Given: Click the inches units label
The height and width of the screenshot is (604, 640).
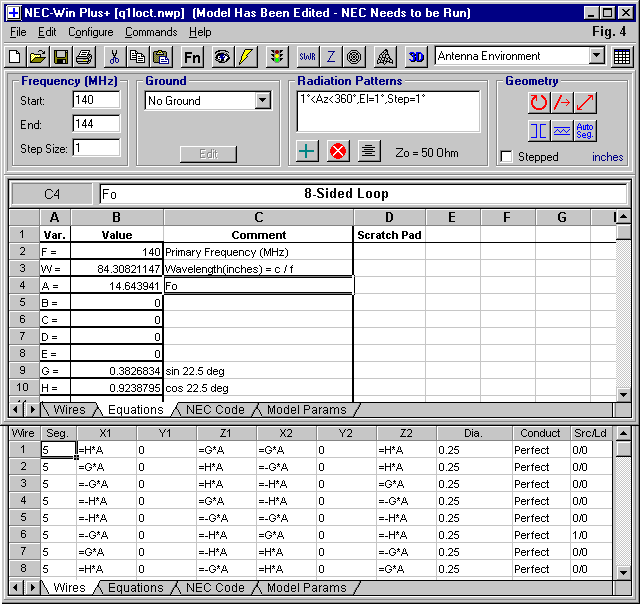Looking at the screenshot, I should (607, 157).
